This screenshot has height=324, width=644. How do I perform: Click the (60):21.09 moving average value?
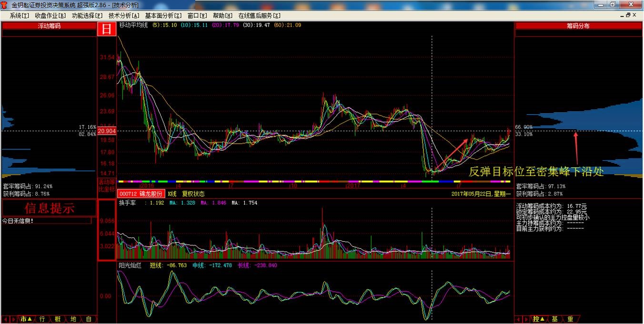coord(287,25)
